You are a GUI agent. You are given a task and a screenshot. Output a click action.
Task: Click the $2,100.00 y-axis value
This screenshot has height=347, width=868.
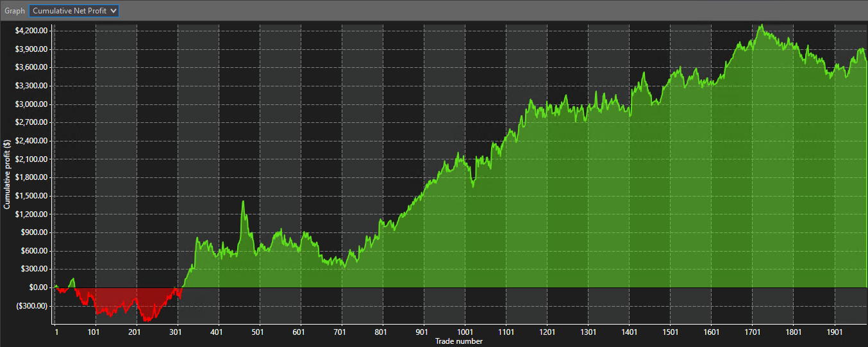pos(31,159)
